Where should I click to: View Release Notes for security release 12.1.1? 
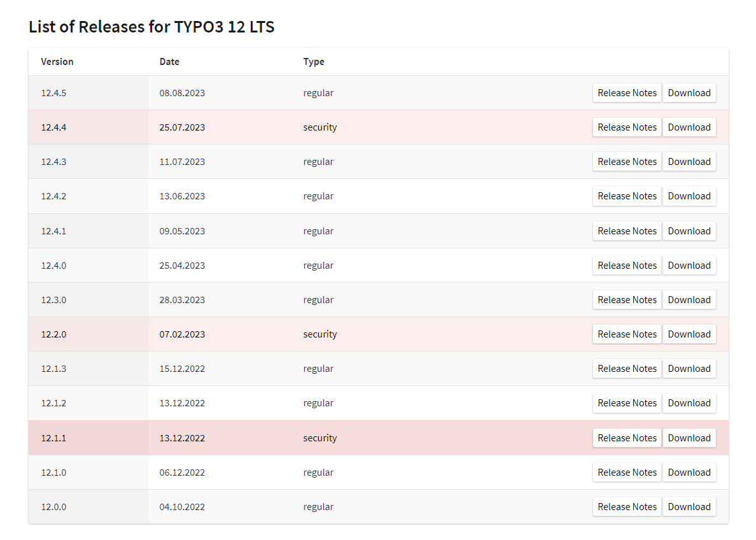tap(627, 438)
